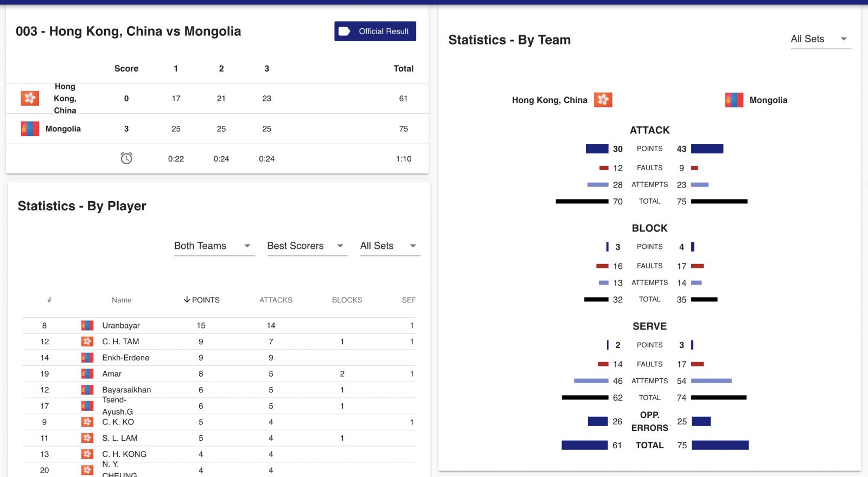Open the All Sets dropdown in player statistics
This screenshot has width=868, height=477.
pyautogui.click(x=390, y=246)
